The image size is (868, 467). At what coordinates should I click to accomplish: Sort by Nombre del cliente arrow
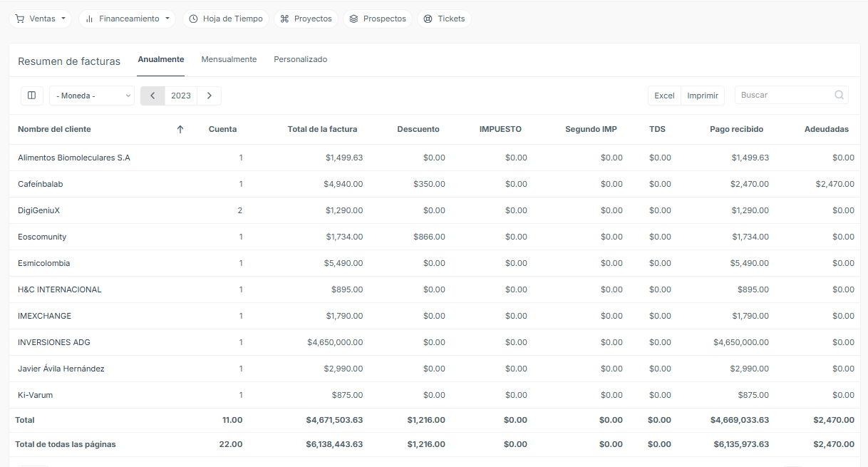point(180,129)
